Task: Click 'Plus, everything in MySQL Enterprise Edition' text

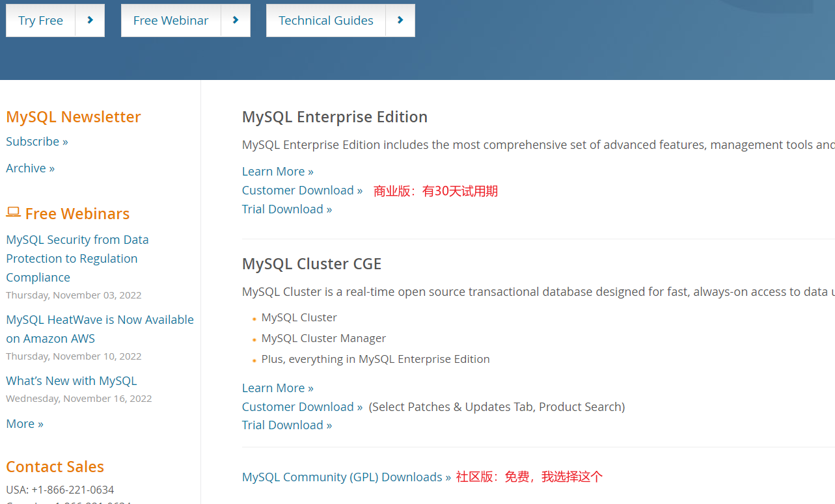Action: (x=376, y=359)
